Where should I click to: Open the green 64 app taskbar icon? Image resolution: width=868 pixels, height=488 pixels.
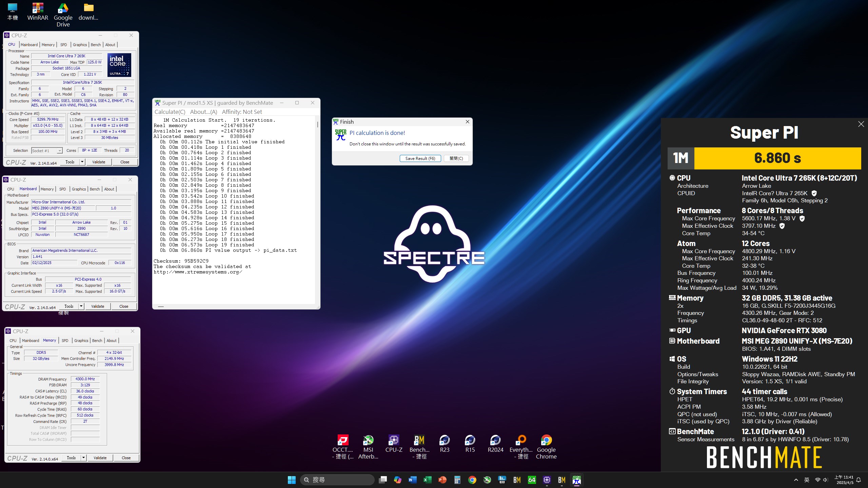(x=532, y=480)
